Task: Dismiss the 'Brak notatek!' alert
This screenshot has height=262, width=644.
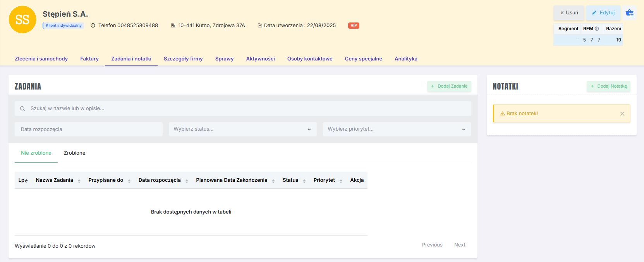Action: click(x=622, y=114)
